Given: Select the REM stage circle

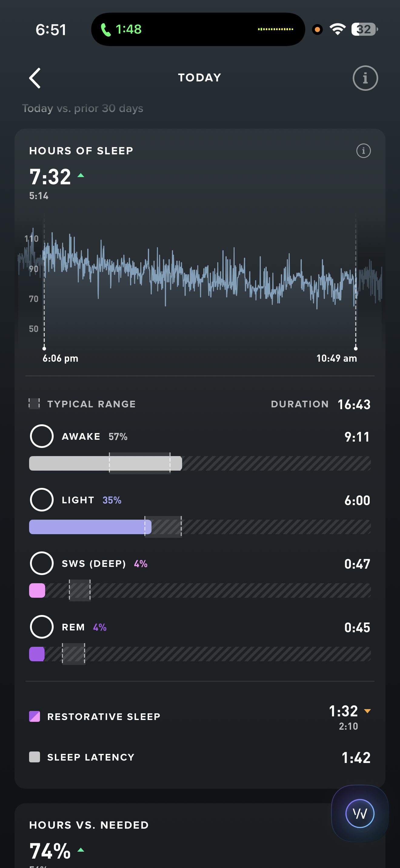Looking at the screenshot, I should (42, 627).
